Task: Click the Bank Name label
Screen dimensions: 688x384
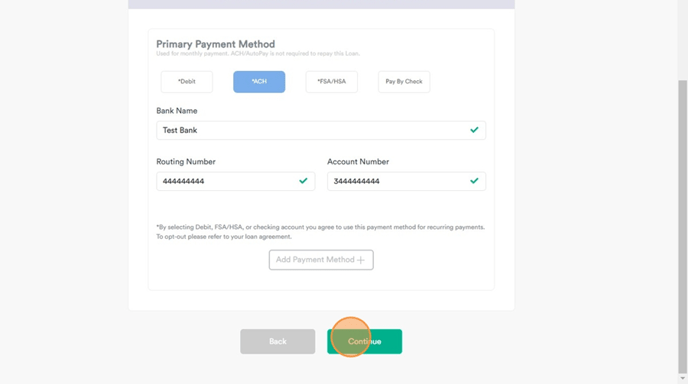Action: tap(177, 111)
